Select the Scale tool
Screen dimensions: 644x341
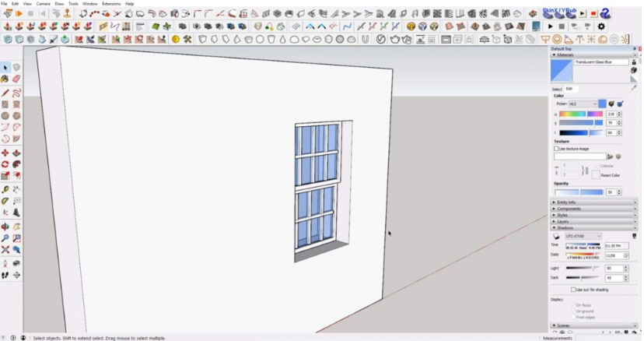5,176
